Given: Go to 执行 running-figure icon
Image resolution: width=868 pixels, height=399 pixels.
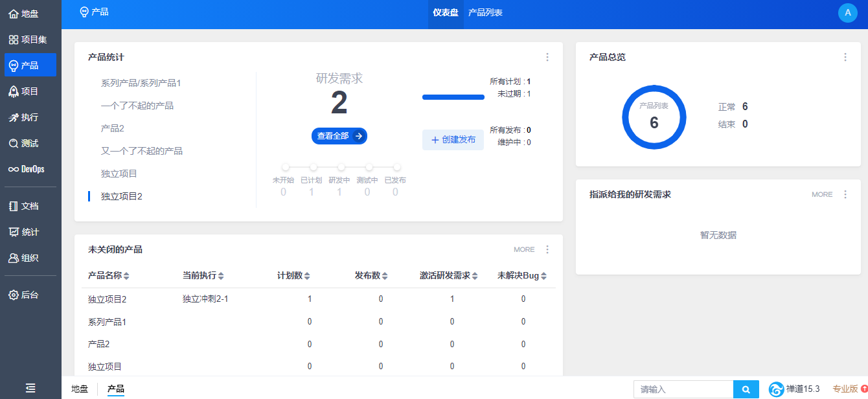Looking at the screenshot, I should pos(14,117).
